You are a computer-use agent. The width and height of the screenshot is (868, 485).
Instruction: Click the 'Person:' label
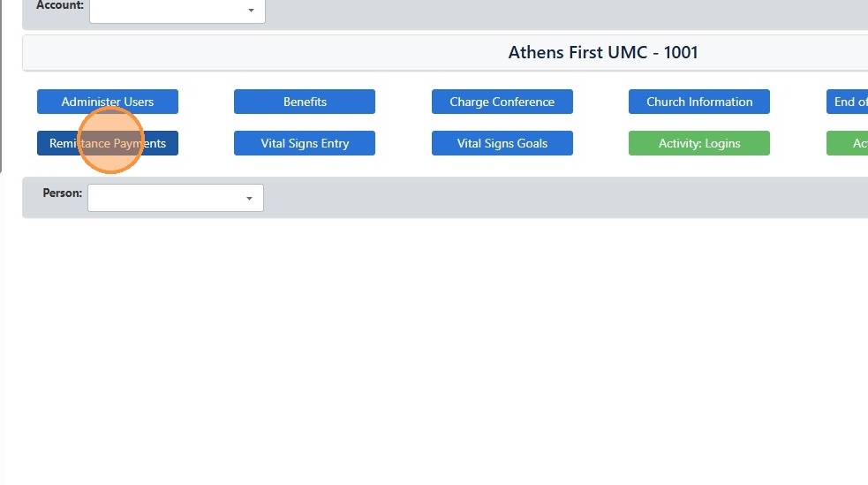pyautogui.click(x=63, y=193)
